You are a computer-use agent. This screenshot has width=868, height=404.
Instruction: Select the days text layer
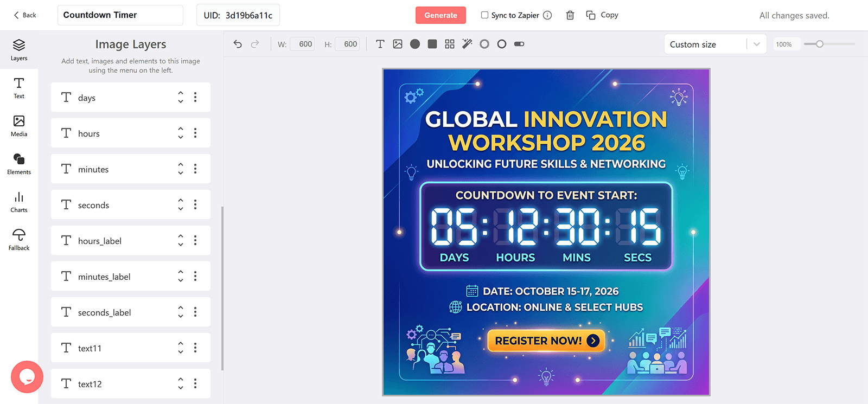(131, 97)
